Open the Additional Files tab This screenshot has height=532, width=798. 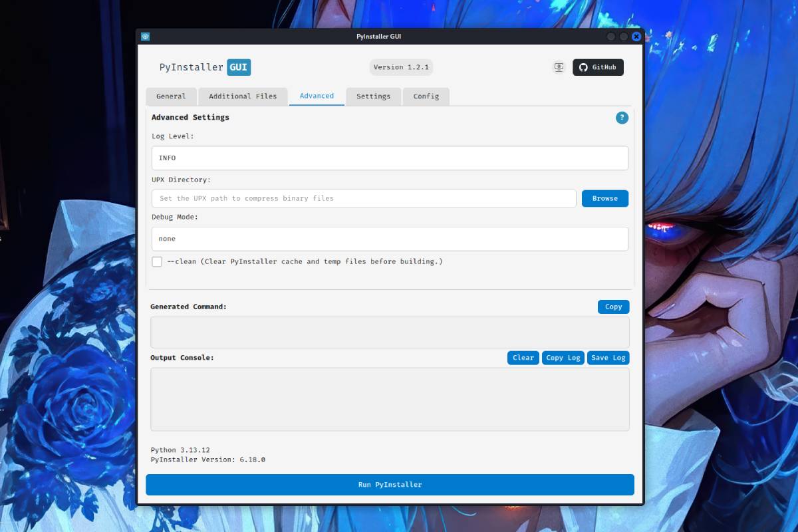243,96
